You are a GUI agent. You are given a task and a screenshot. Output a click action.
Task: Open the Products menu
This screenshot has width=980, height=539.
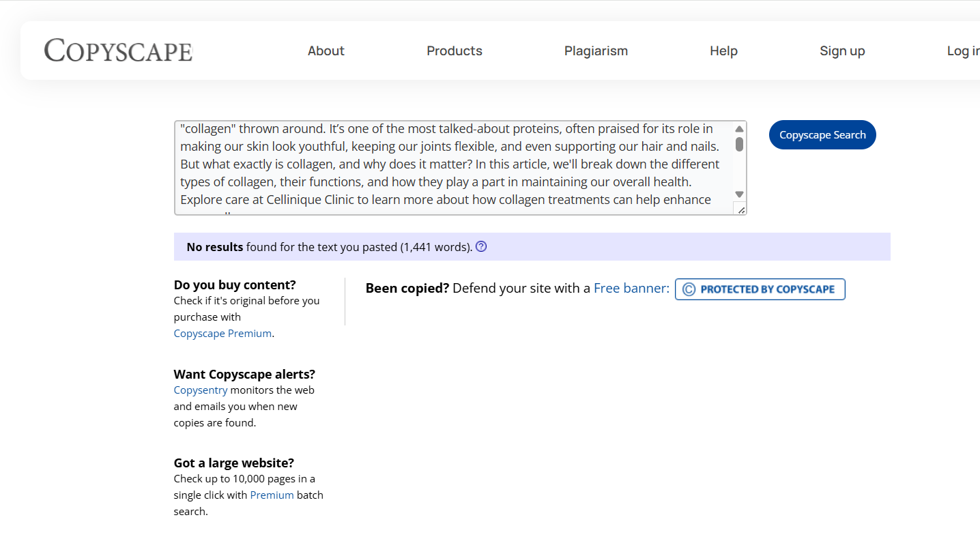coord(454,51)
